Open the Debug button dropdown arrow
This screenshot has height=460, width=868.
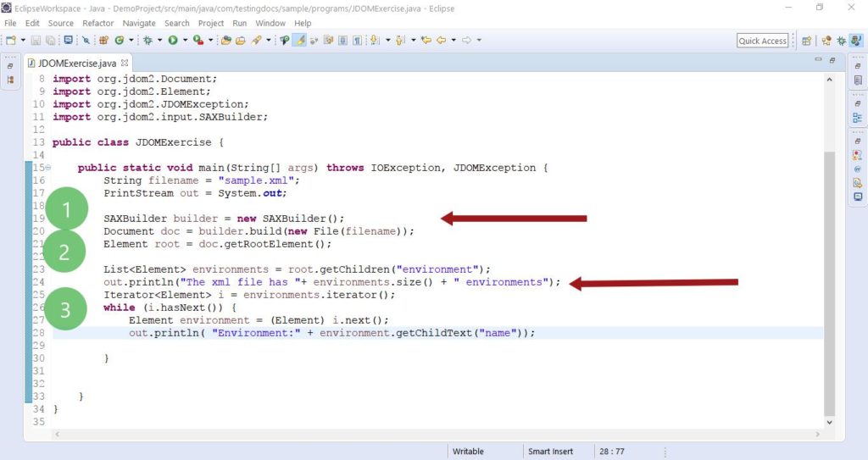[159, 40]
